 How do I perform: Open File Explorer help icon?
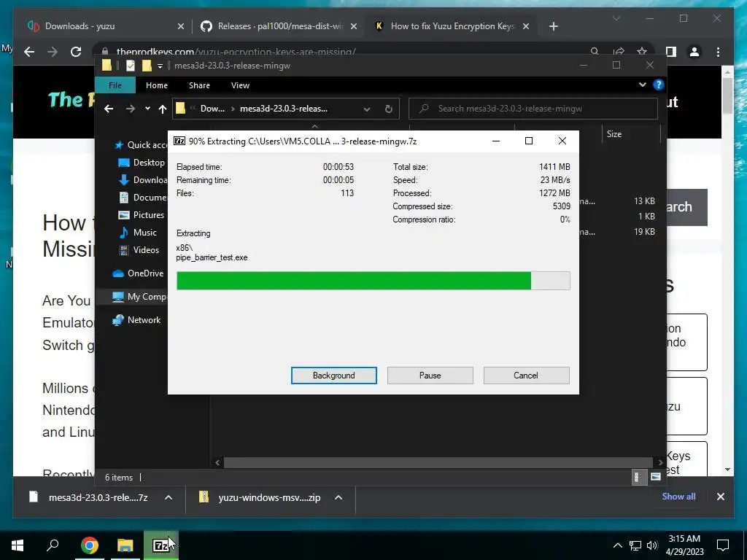659,85
